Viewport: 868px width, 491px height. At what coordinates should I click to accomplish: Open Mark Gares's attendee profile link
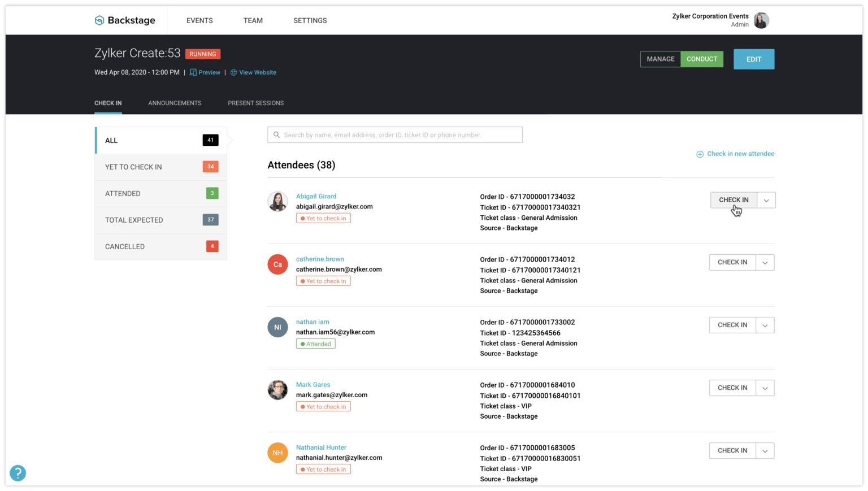[x=313, y=384]
